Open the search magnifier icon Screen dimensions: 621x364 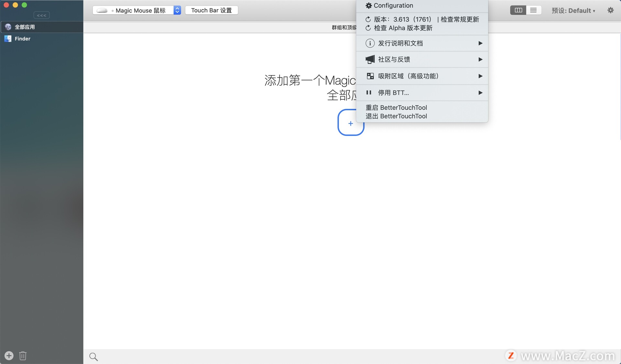(x=93, y=357)
